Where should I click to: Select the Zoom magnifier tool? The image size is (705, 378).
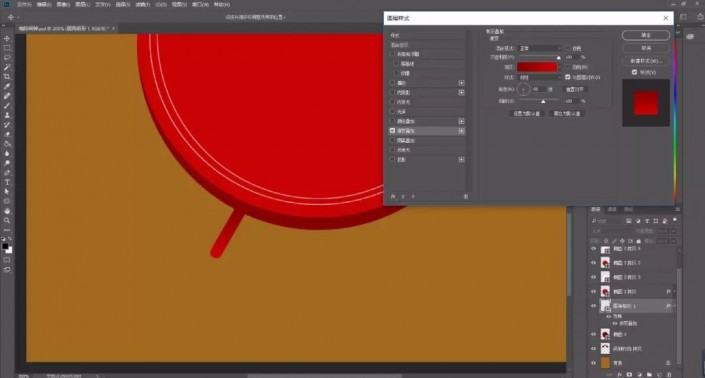[x=7, y=220]
